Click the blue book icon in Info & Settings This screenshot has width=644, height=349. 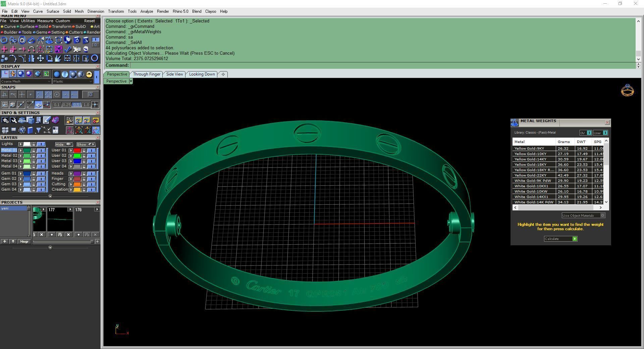30,130
